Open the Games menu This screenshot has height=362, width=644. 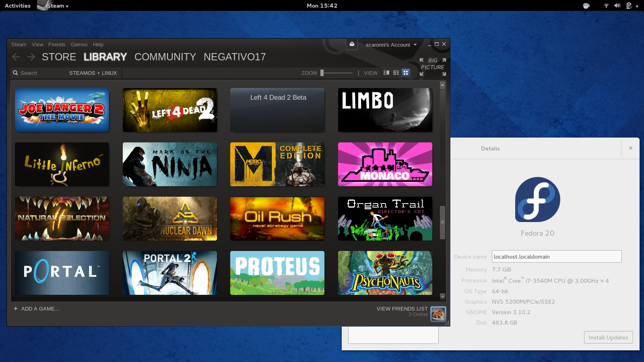point(79,44)
